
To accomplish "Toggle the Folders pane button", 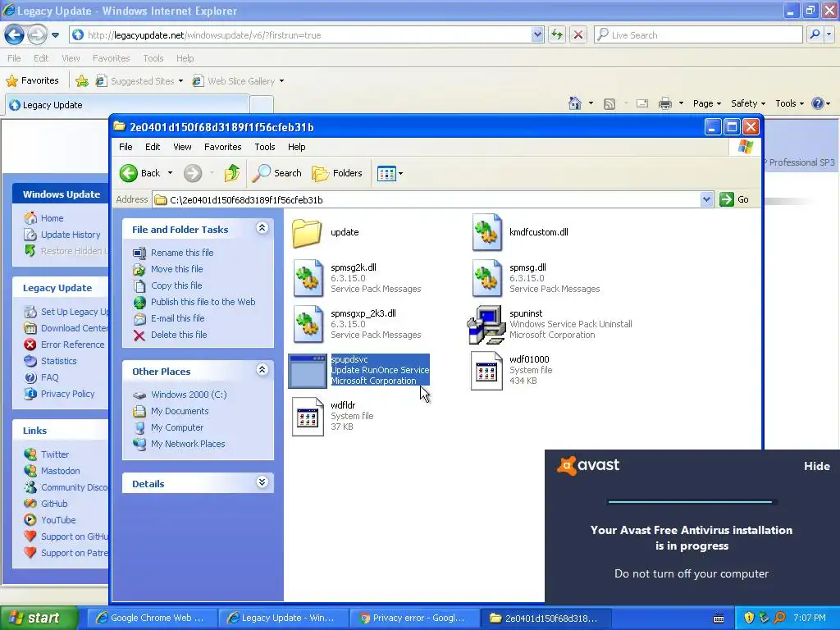I will pyautogui.click(x=337, y=173).
